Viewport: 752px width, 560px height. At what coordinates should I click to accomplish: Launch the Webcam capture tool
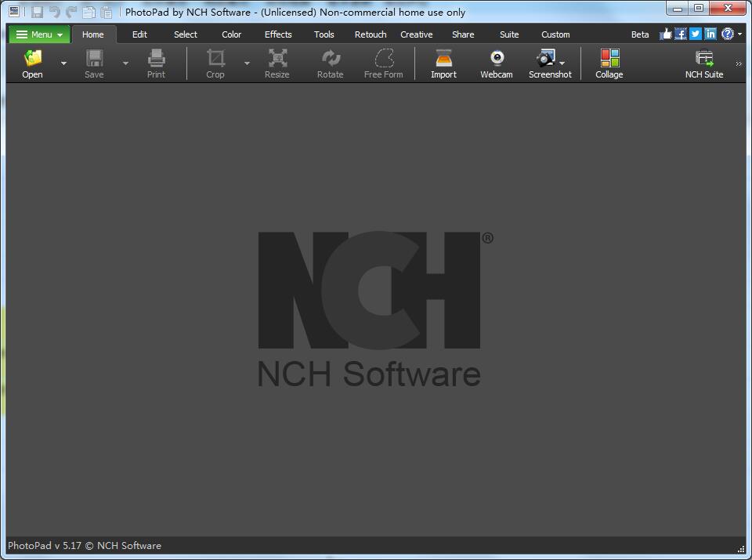pyautogui.click(x=497, y=63)
